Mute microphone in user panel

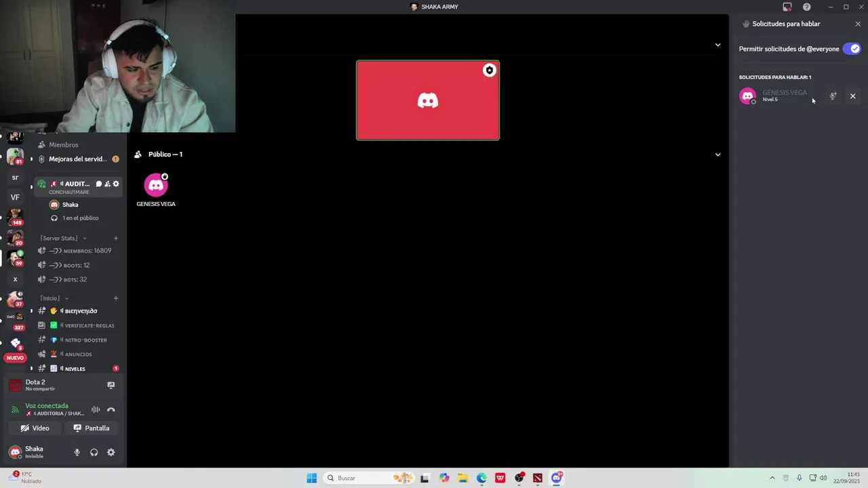[77, 452]
